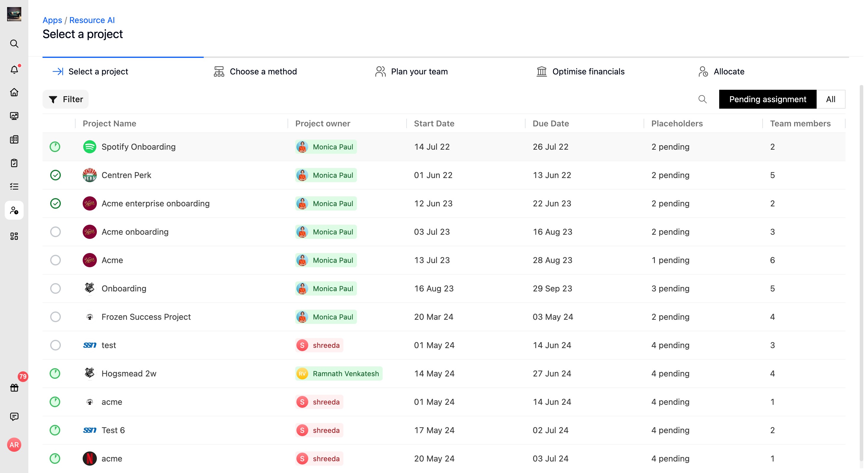Select the Frozen Success Project radio button

pyautogui.click(x=55, y=317)
